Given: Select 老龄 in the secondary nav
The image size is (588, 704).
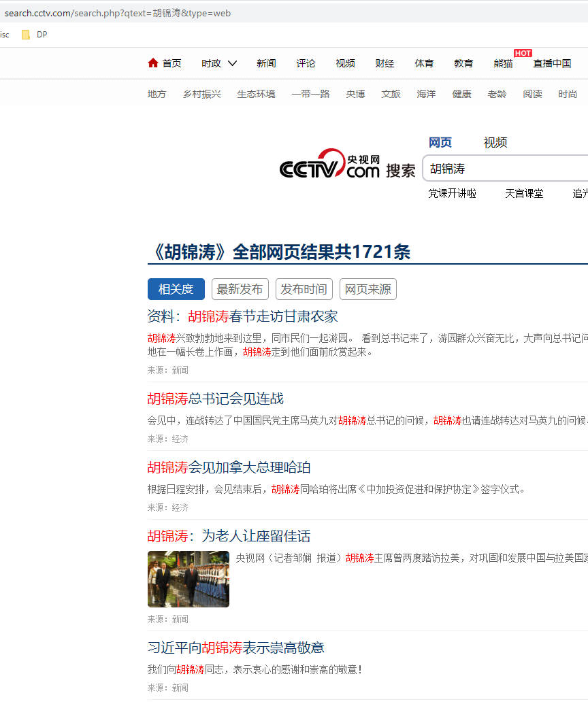Looking at the screenshot, I should click(497, 94).
